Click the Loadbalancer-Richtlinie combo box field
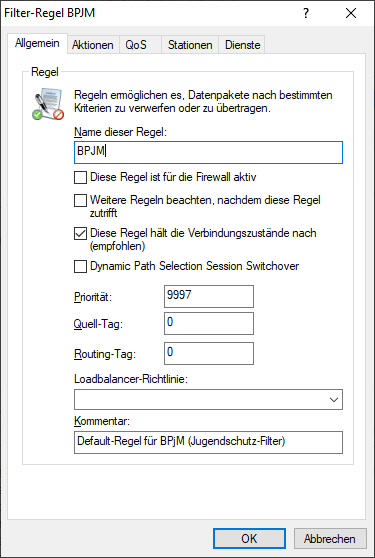The height and width of the screenshot is (558, 375). tap(208, 400)
